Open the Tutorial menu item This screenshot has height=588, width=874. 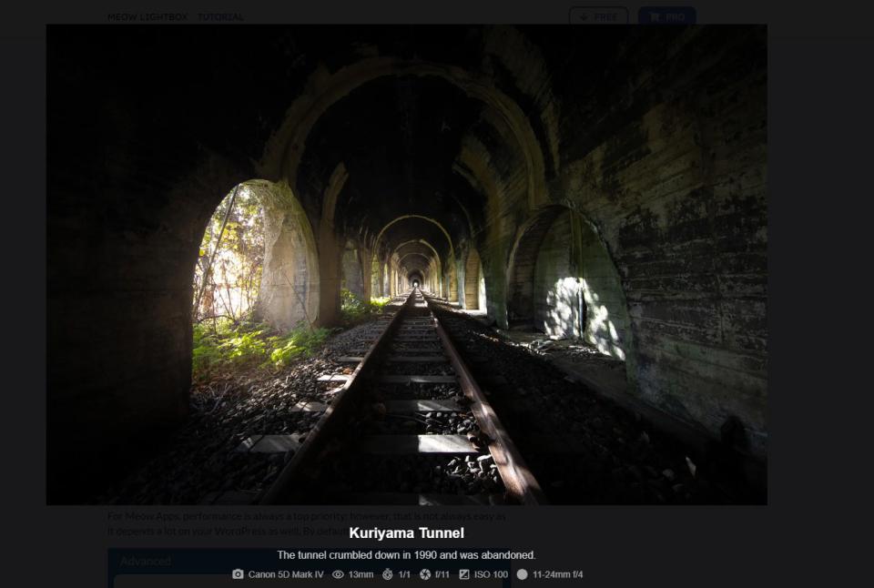[220, 16]
